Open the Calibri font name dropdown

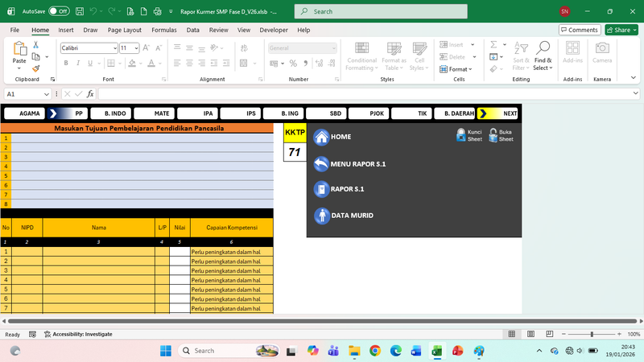point(114,48)
